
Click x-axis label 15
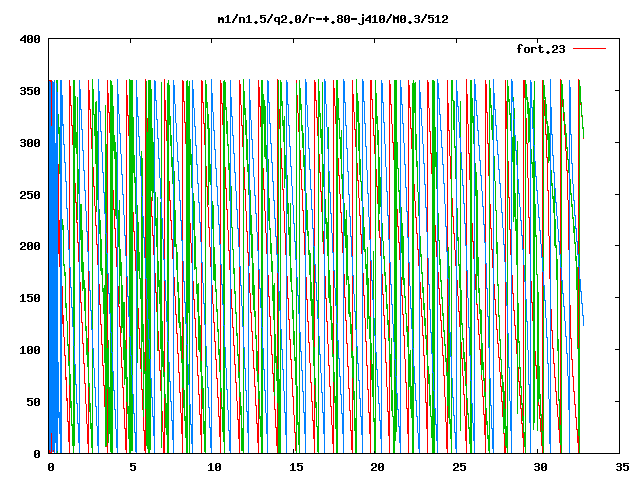coord(296,467)
